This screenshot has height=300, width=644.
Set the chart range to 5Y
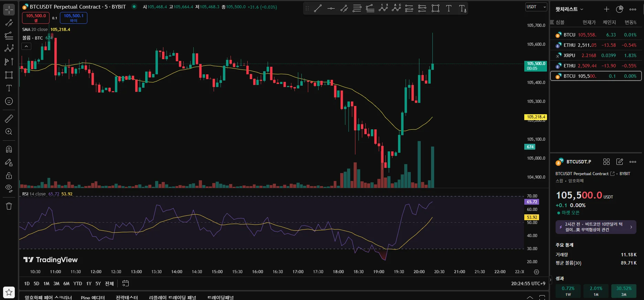pos(98,283)
